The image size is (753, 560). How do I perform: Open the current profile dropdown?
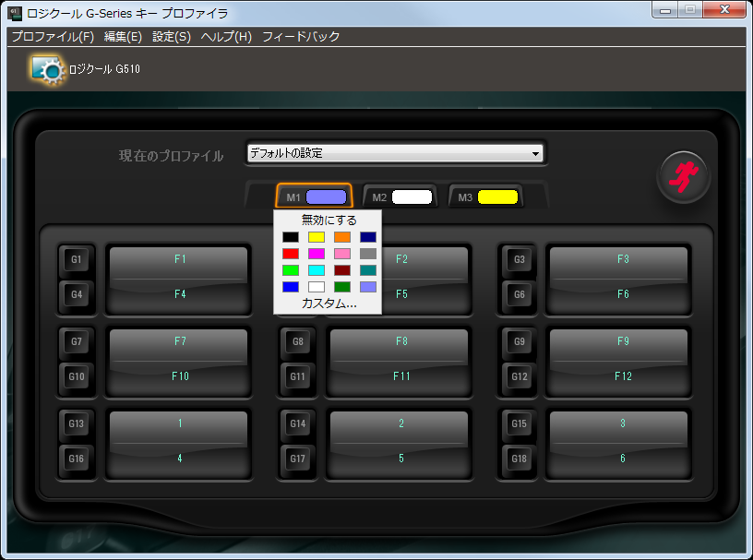click(395, 154)
